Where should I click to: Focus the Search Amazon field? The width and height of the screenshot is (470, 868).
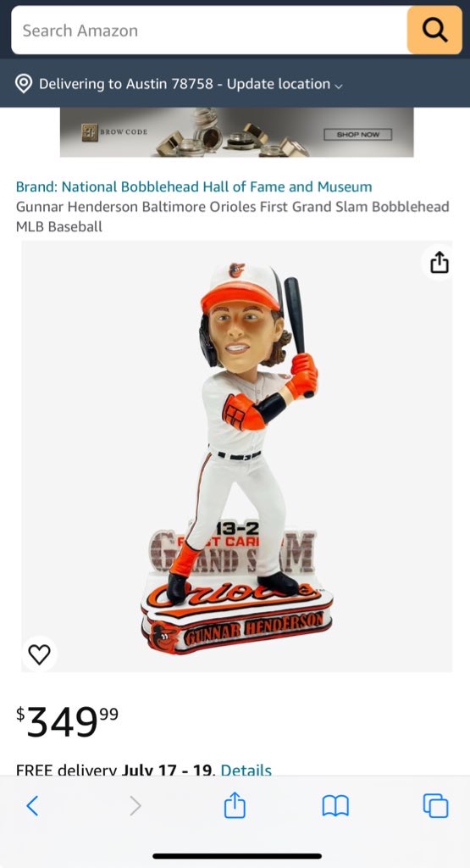[209, 30]
